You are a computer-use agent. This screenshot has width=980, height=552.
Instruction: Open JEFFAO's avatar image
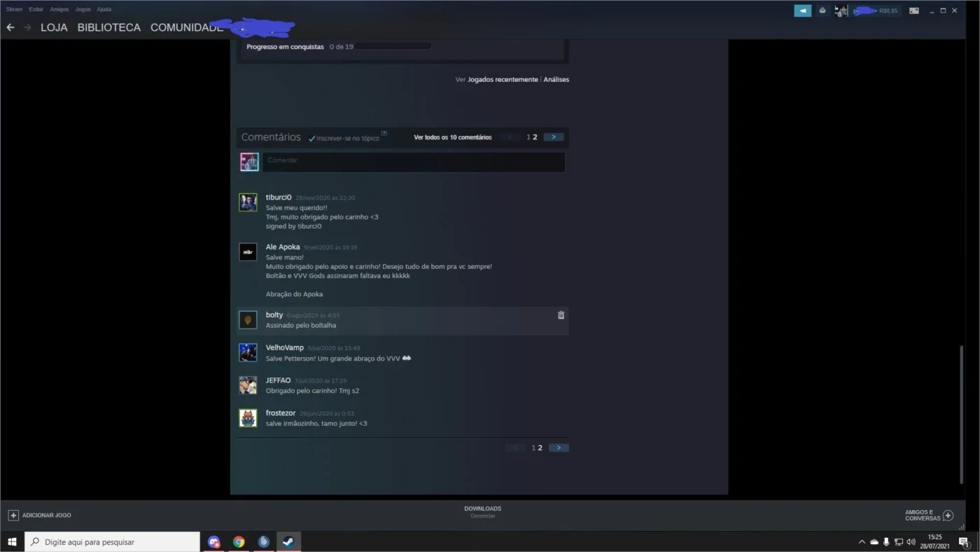click(248, 385)
